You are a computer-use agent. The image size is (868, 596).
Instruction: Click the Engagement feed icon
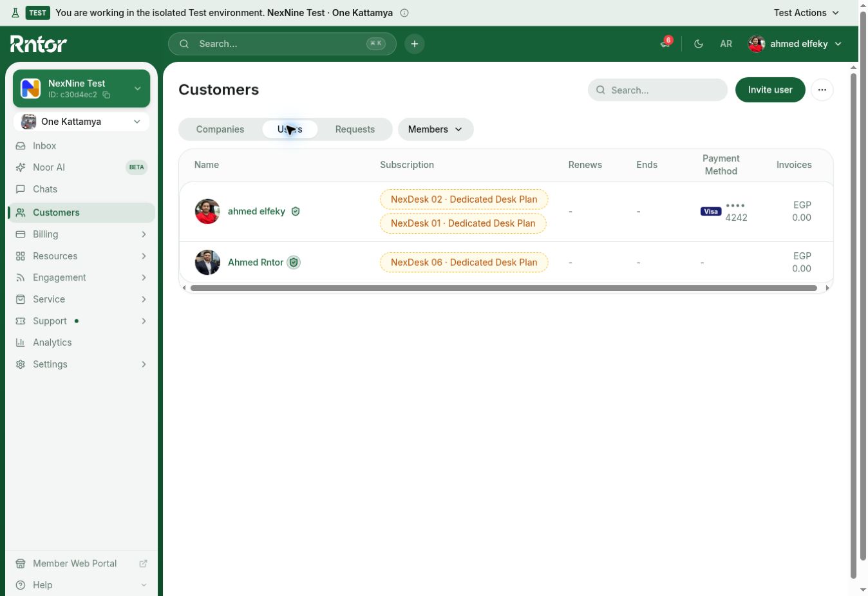(x=21, y=277)
